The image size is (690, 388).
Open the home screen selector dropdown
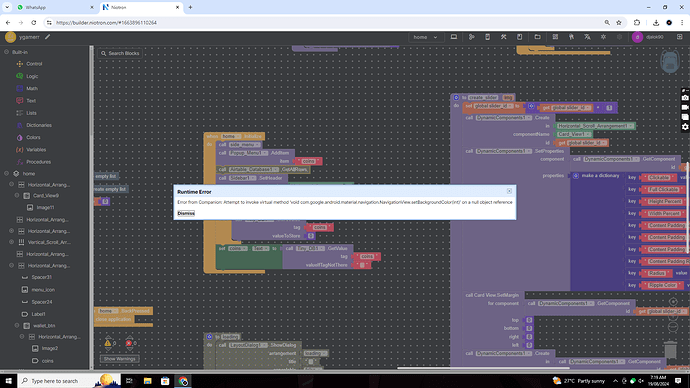(425, 37)
